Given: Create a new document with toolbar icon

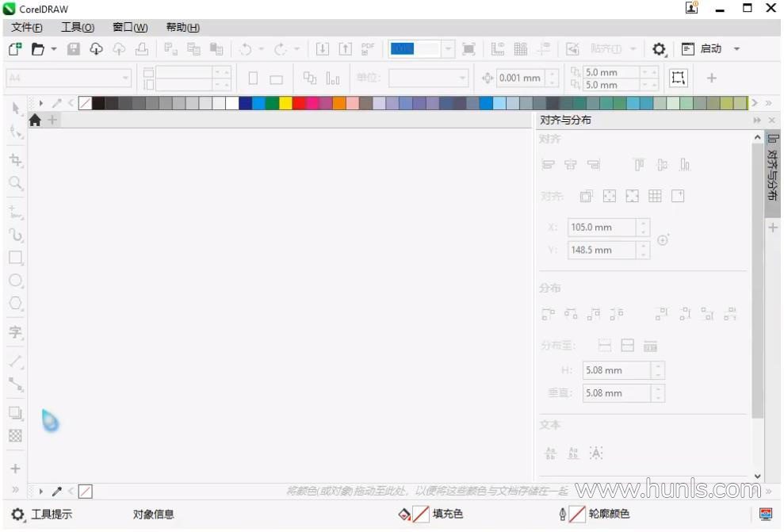Looking at the screenshot, I should [15, 49].
